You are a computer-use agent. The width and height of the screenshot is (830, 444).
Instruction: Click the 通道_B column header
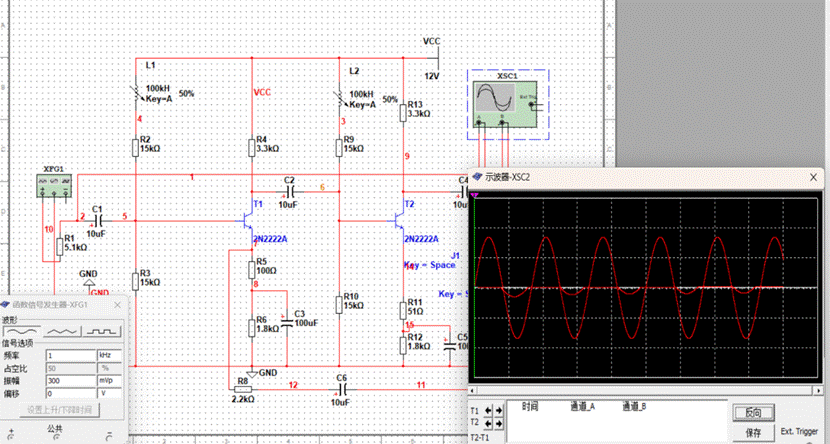tap(634, 406)
